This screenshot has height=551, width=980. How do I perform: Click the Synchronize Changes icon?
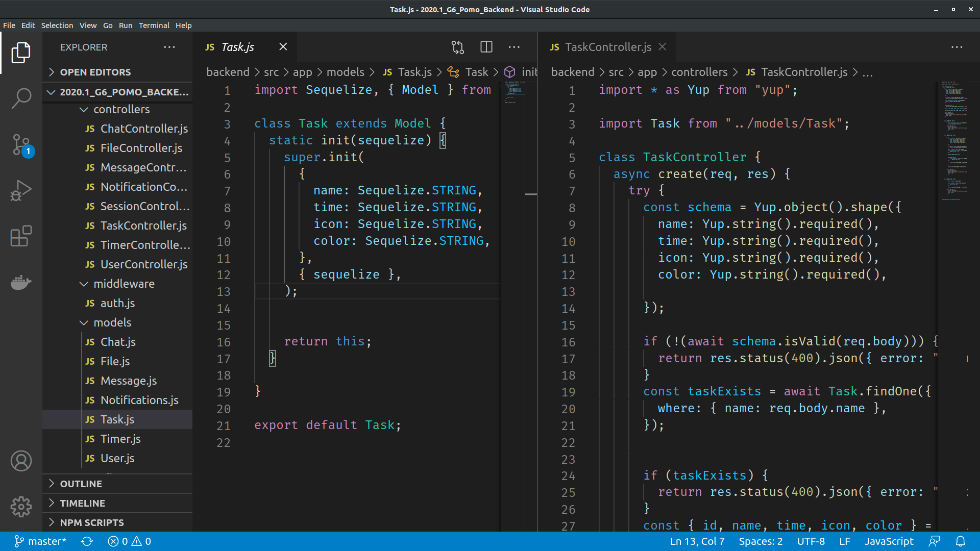point(87,541)
